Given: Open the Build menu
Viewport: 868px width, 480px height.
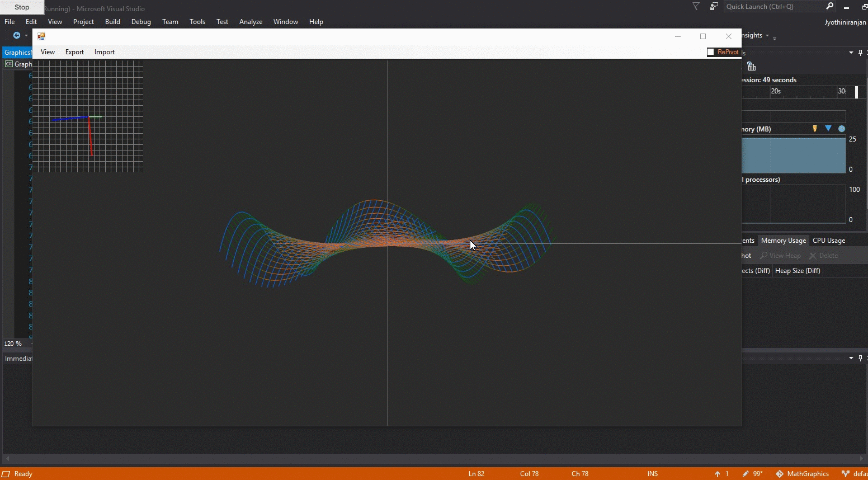Looking at the screenshot, I should coord(112,22).
